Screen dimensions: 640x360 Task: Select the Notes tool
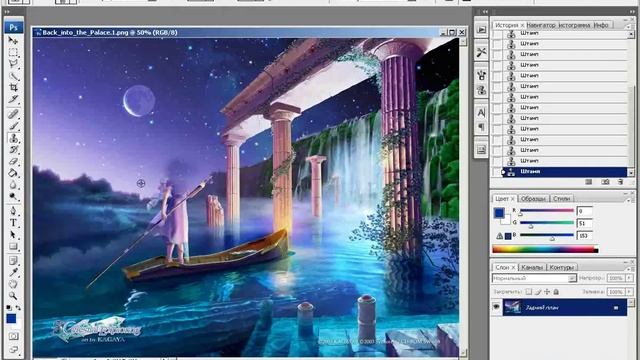click(x=13, y=260)
